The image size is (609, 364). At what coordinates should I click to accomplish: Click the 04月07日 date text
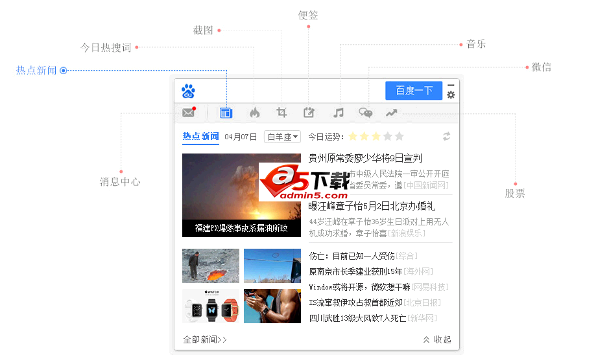pyautogui.click(x=241, y=137)
